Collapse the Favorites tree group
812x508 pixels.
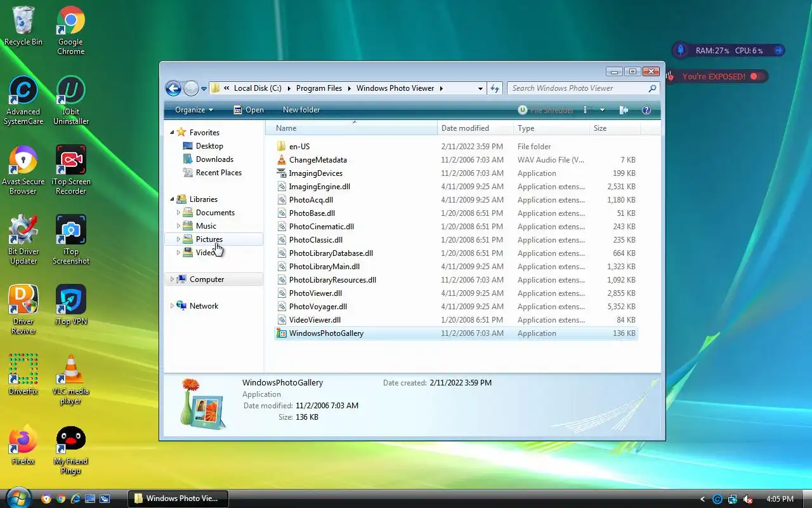click(x=172, y=133)
